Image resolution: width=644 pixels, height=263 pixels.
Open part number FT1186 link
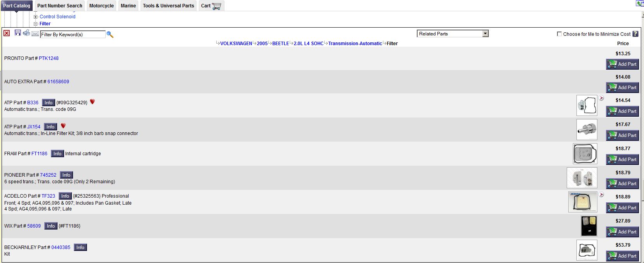tap(39, 154)
